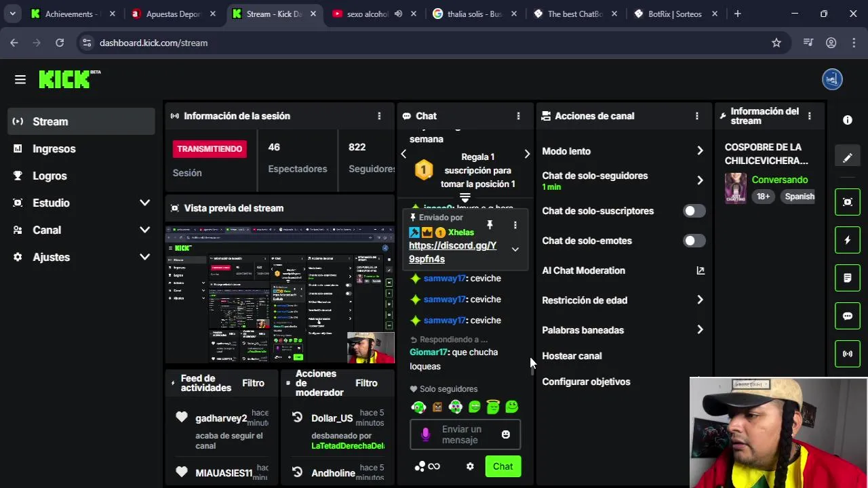The width and height of the screenshot is (868, 488).
Task: Reload the page
Action: (x=60, y=43)
